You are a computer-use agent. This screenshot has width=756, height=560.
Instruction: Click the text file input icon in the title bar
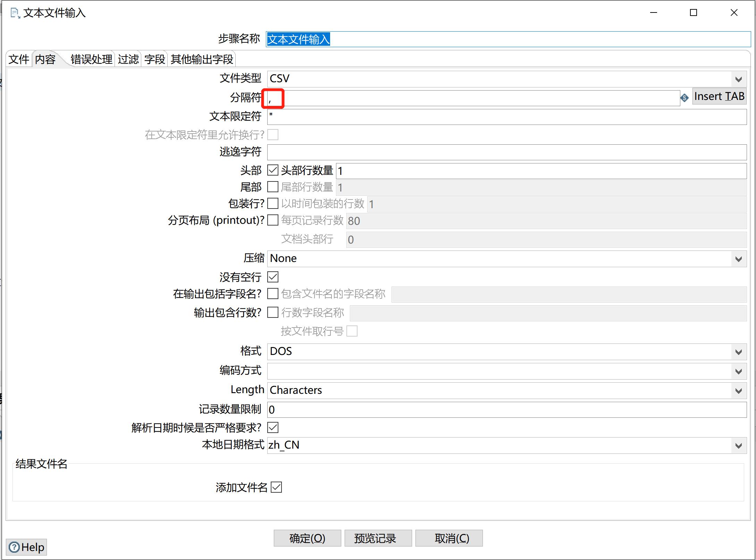(15, 13)
